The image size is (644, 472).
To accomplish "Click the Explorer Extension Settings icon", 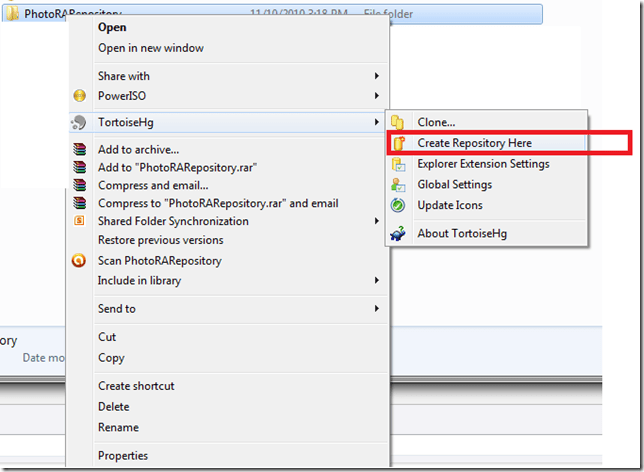I will click(398, 164).
